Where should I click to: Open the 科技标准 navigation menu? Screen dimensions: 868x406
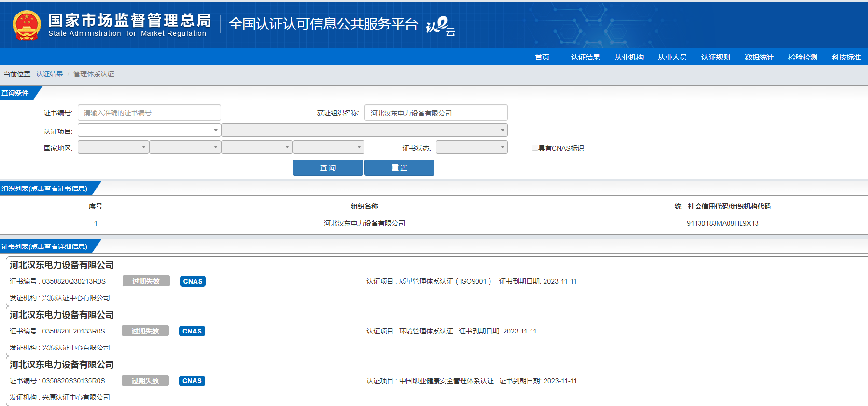(x=846, y=57)
